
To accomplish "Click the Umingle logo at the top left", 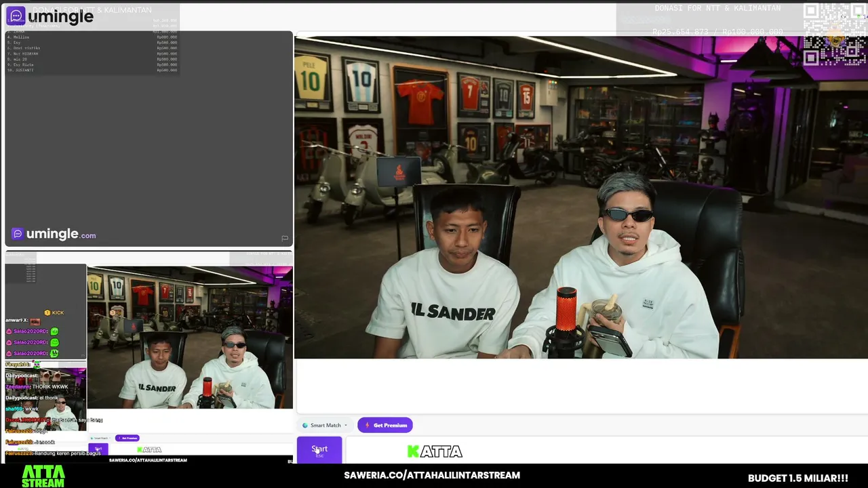I will coord(50,16).
